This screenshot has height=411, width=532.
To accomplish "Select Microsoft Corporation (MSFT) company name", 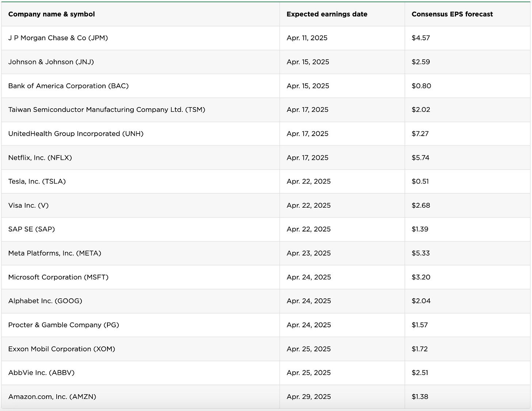I will (x=58, y=277).
